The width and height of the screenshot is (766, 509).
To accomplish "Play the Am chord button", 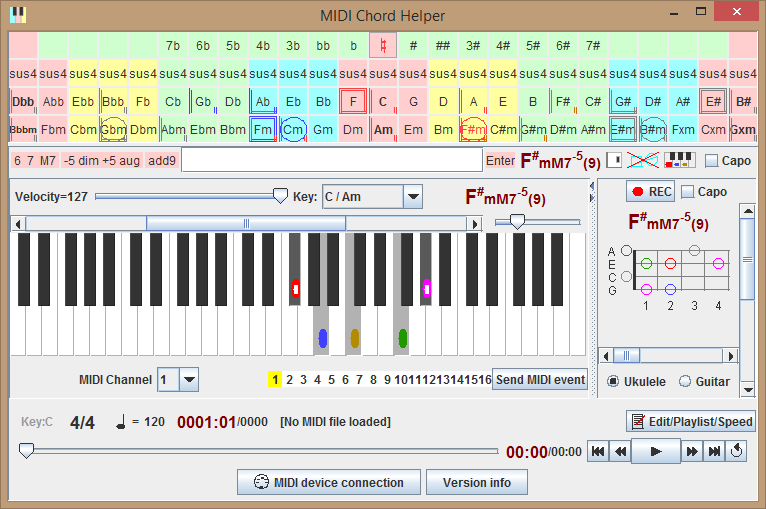I will pyautogui.click(x=383, y=129).
